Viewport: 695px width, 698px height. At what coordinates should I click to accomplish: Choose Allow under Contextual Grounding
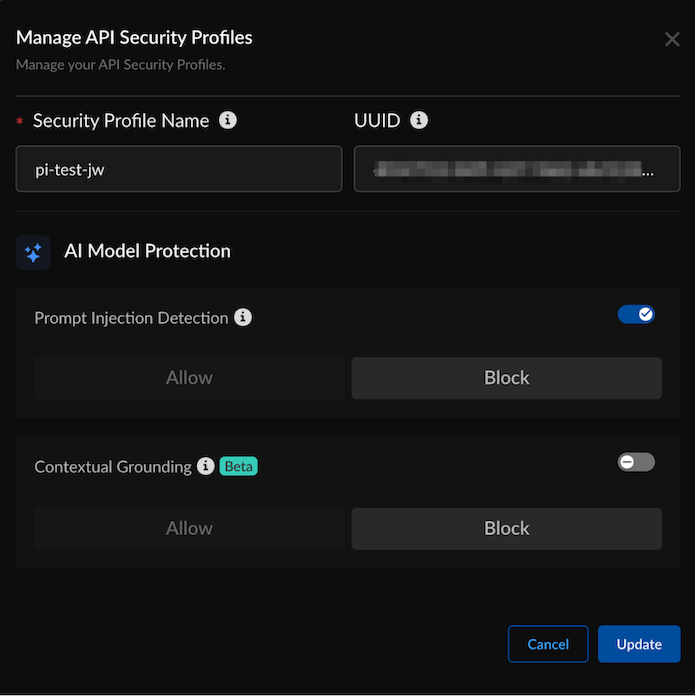pos(189,528)
